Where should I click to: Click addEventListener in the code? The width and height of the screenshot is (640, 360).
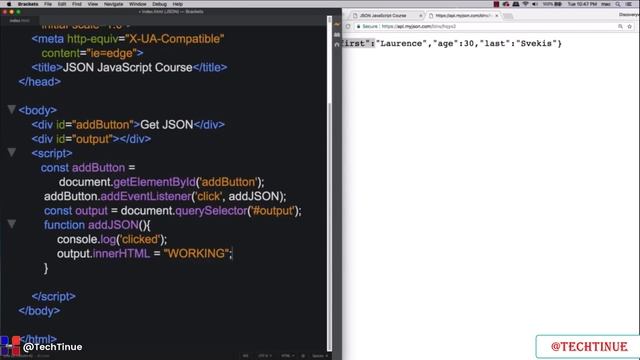[146, 196]
